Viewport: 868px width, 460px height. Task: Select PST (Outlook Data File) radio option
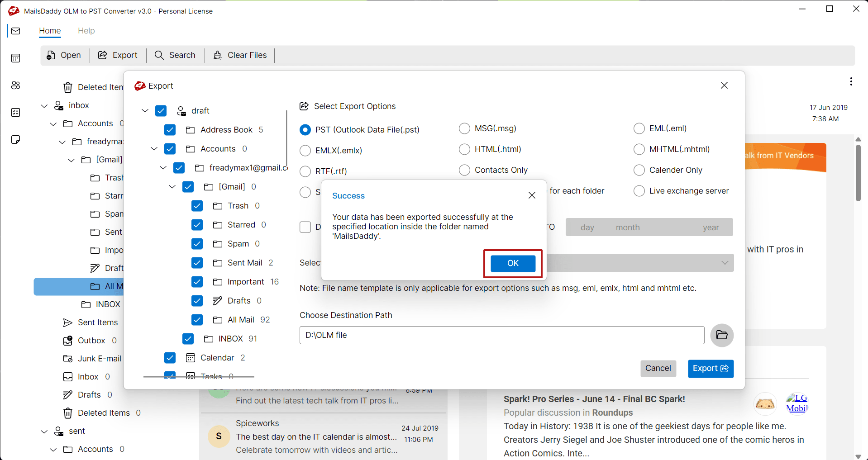click(x=305, y=130)
